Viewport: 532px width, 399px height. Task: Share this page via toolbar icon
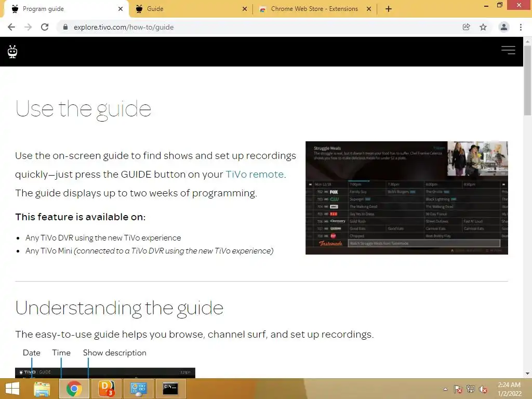(x=466, y=27)
